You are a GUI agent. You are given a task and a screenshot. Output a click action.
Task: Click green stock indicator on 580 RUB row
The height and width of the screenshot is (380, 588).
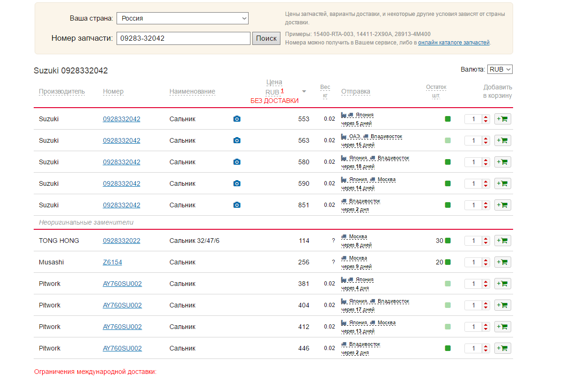(x=448, y=162)
